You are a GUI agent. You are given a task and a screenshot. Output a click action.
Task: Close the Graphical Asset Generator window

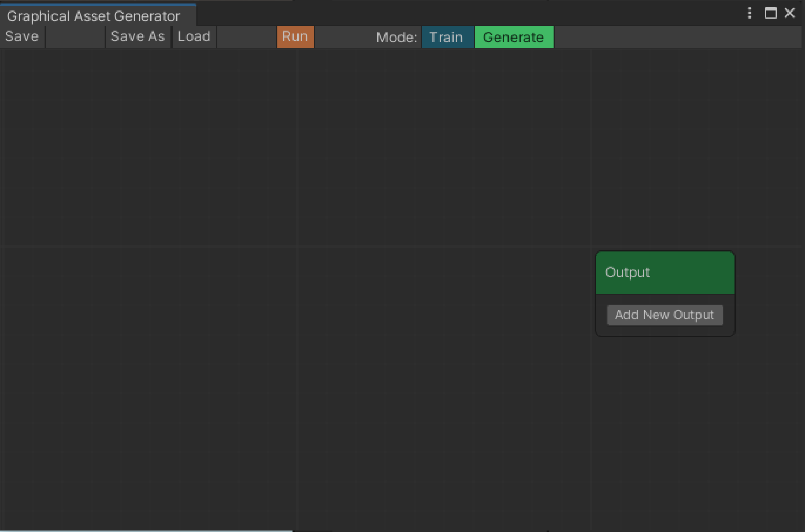pyautogui.click(x=790, y=13)
